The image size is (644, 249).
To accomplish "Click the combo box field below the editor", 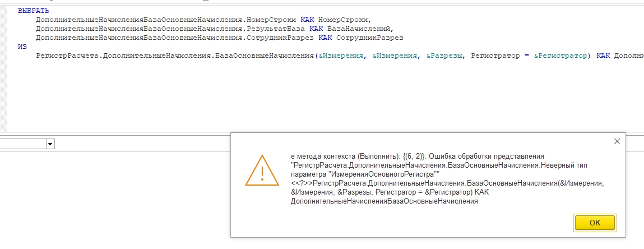I will (22, 144).
